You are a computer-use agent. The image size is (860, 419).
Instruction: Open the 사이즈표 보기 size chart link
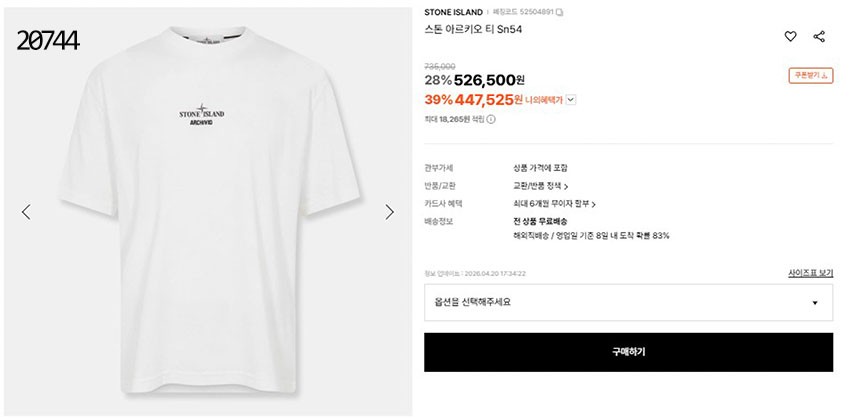[x=810, y=273]
